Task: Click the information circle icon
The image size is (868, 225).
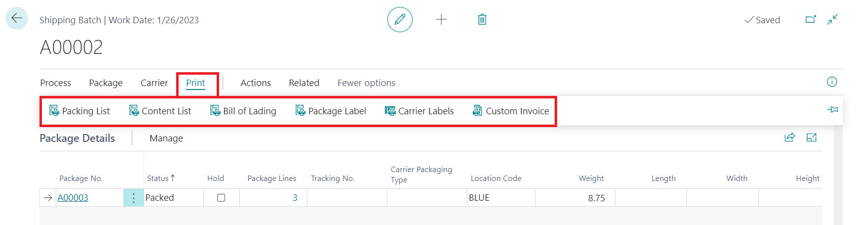Action: (x=832, y=82)
